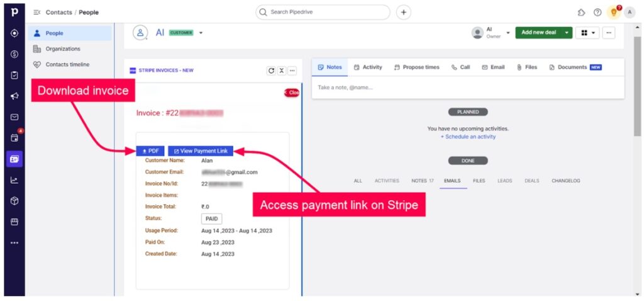The image size is (644, 301).
Task: Expand the CUSTOMER label dropdown
Action: (x=201, y=33)
